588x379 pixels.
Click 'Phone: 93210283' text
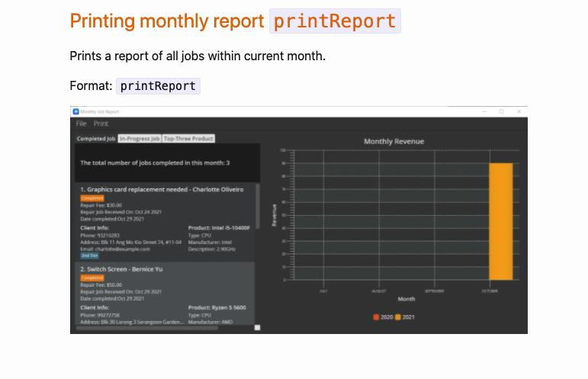tap(100, 236)
